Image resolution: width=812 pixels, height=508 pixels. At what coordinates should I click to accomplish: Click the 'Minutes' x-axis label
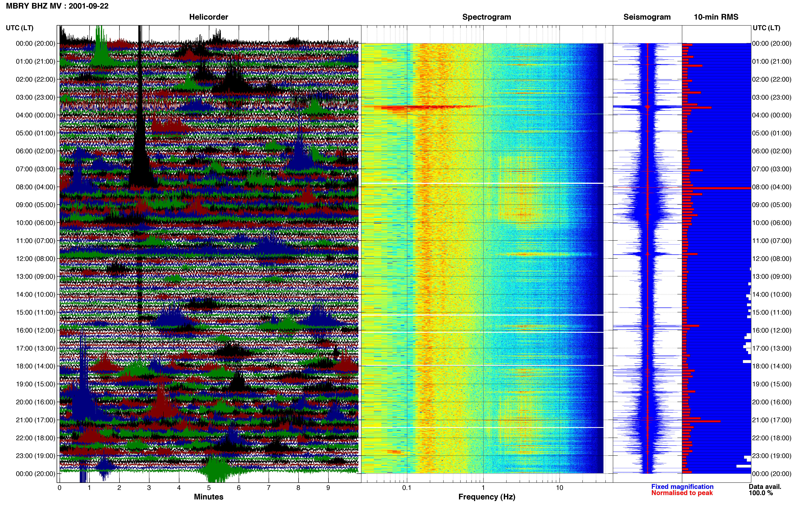coord(209,497)
